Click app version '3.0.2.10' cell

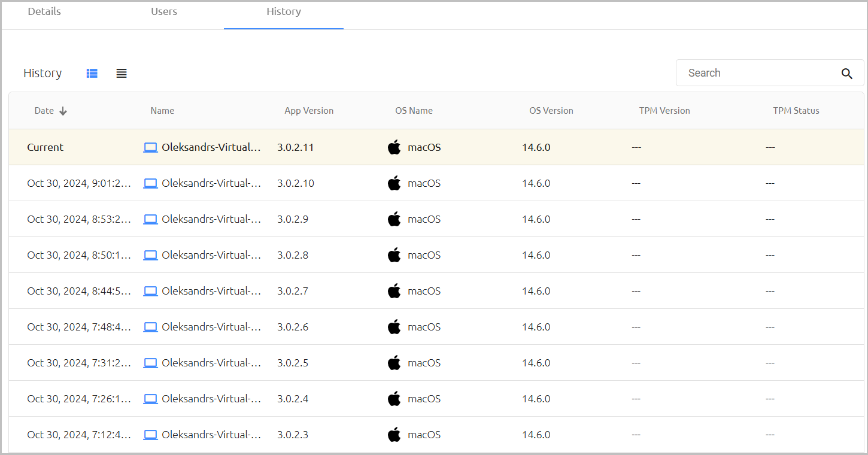295,183
